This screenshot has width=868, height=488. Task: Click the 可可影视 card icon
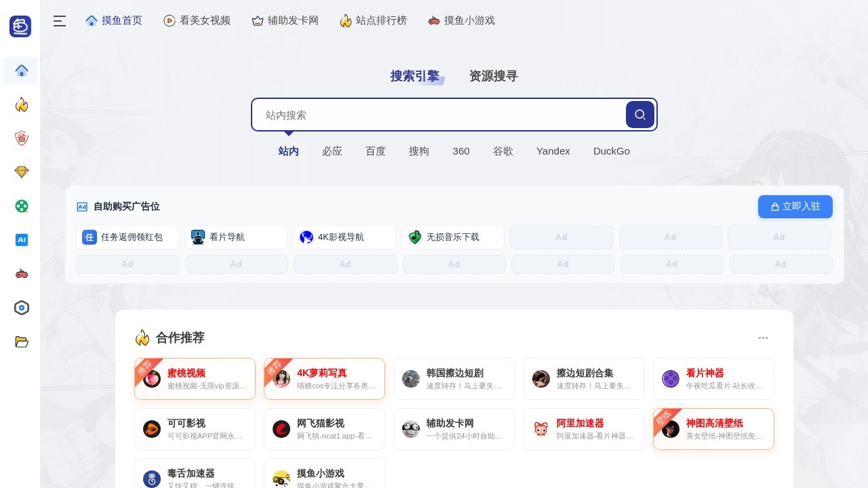(152, 429)
